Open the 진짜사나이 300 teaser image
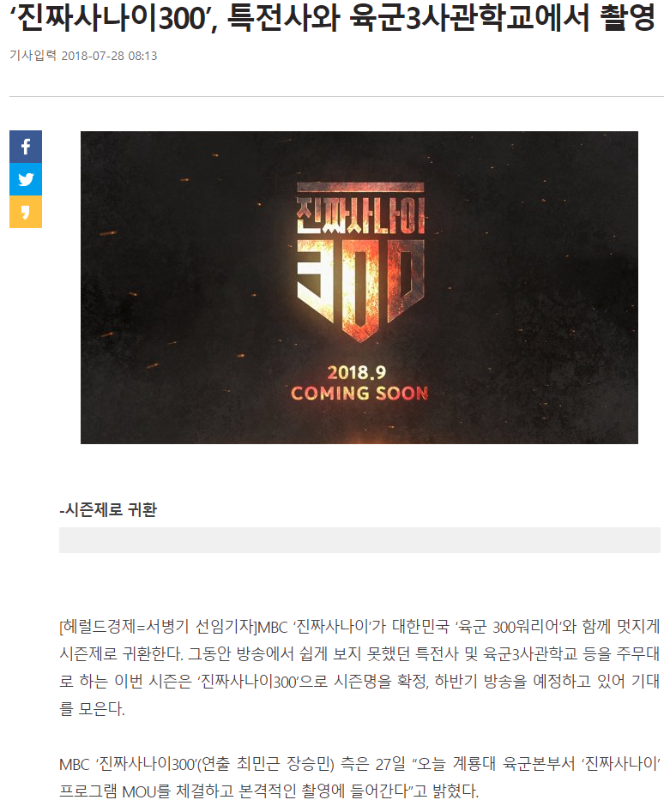Image resolution: width=664 pixels, height=812 pixels. 359,287
